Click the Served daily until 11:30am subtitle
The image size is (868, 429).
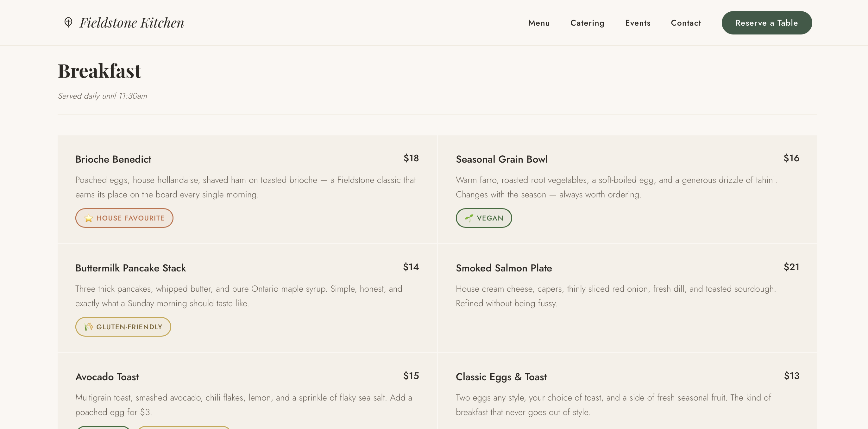pyautogui.click(x=103, y=96)
